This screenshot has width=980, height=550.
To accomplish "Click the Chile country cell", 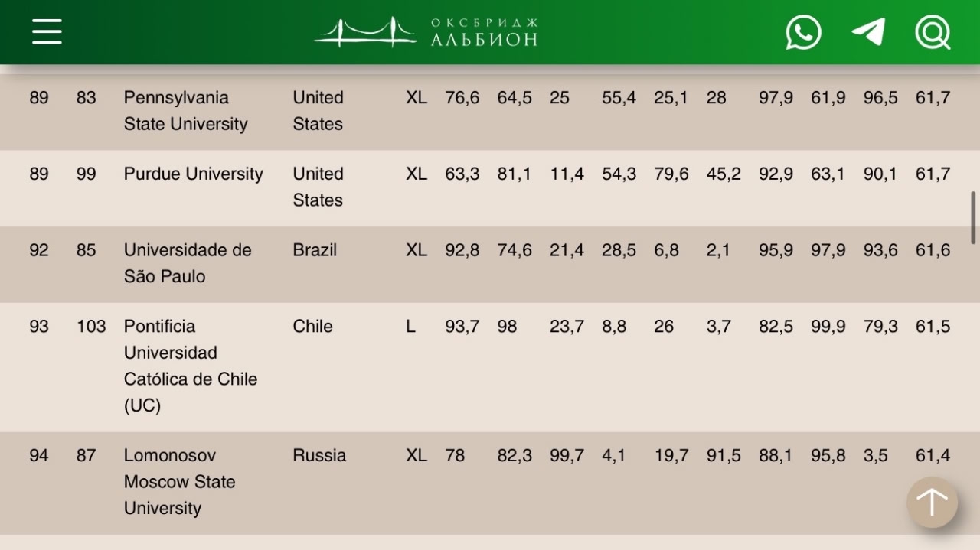I will (312, 327).
